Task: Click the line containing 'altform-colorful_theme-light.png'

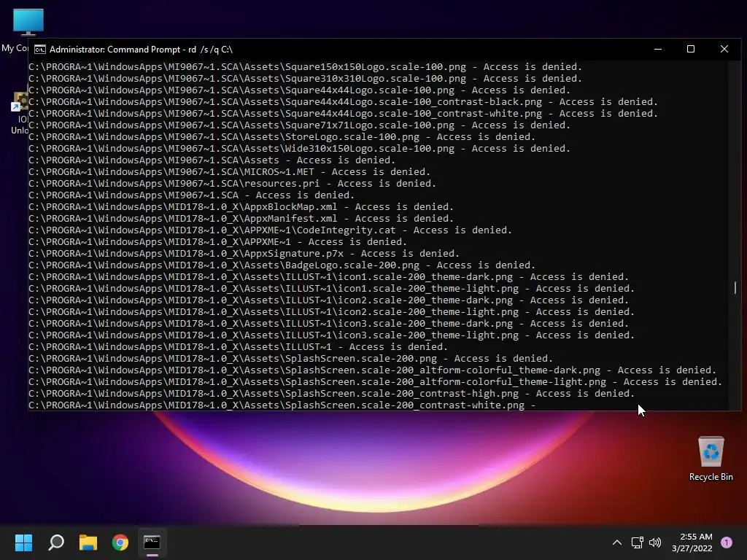Action: click(376, 382)
